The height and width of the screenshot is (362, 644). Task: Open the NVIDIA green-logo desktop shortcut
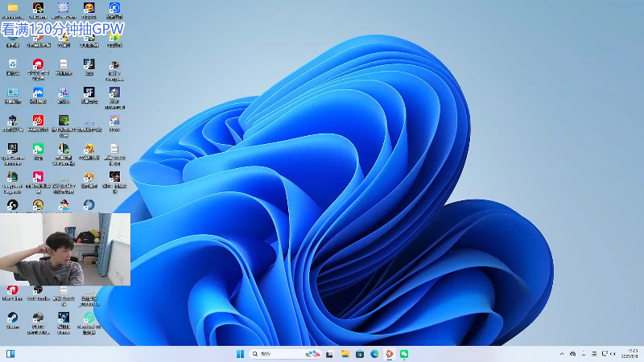tap(64, 120)
